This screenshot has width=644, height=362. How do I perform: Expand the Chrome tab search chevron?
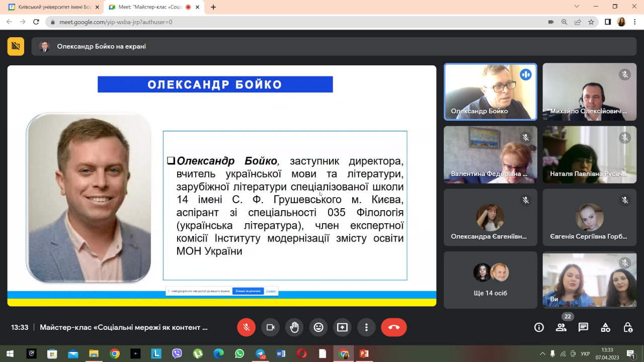[577, 7]
